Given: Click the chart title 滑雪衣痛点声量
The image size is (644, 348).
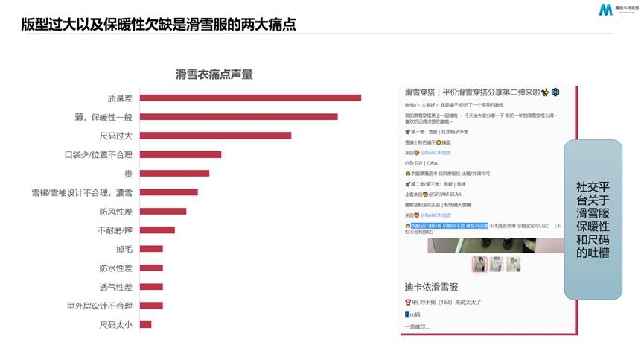Looking at the screenshot, I should [214, 74].
